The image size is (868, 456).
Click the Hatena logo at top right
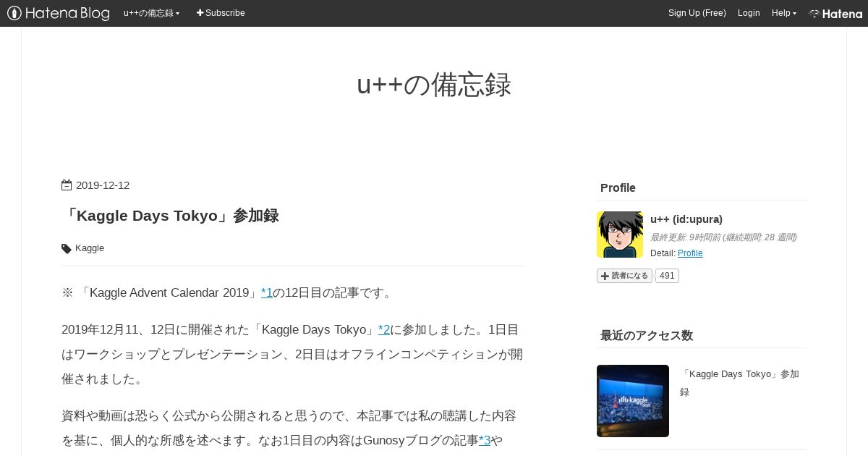click(835, 13)
